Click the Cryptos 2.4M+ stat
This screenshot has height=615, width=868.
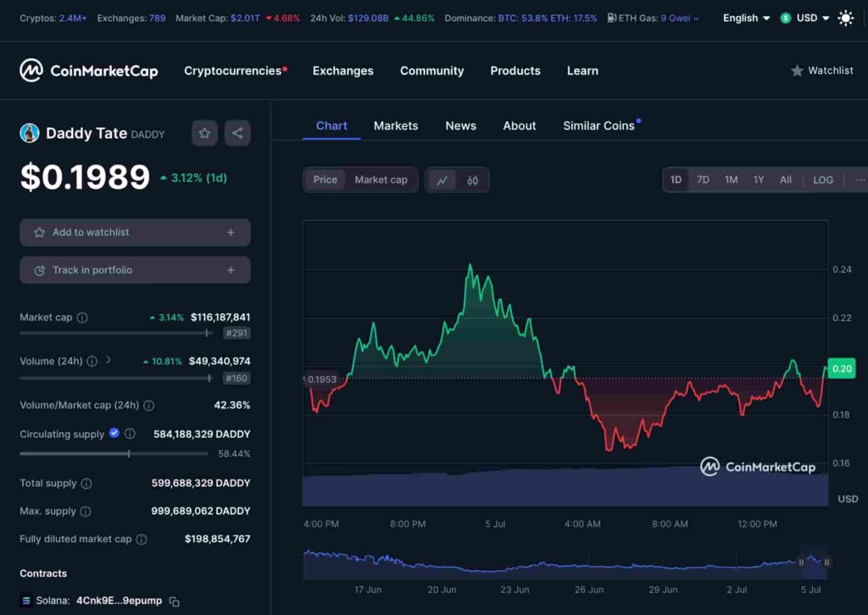point(53,19)
